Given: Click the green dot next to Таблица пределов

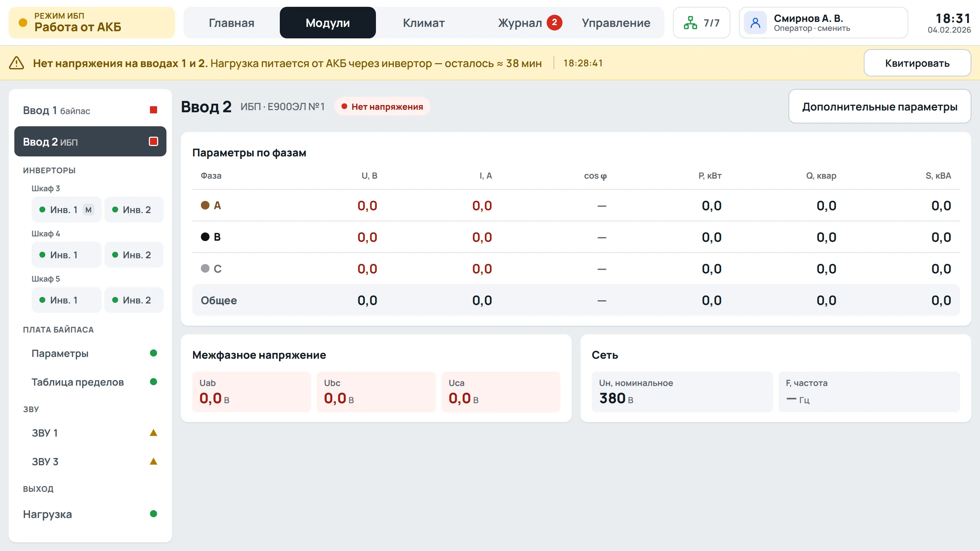Looking at the screenshot, I should 153,382.
